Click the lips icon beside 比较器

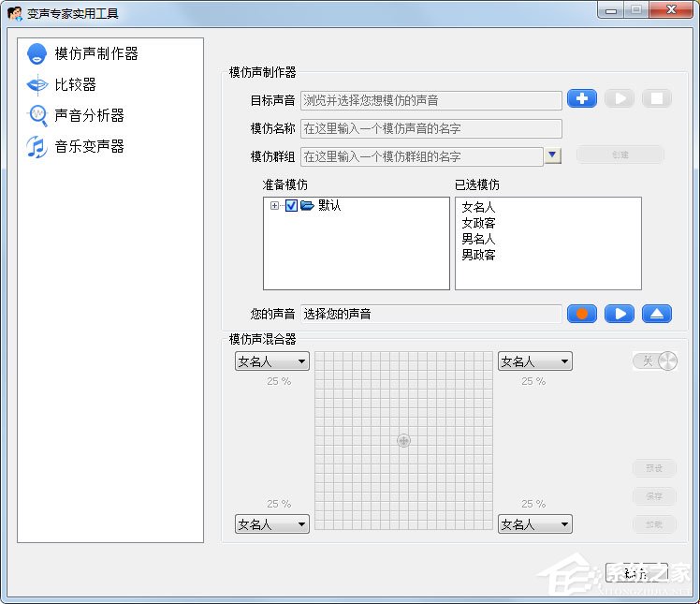[36, 84]
